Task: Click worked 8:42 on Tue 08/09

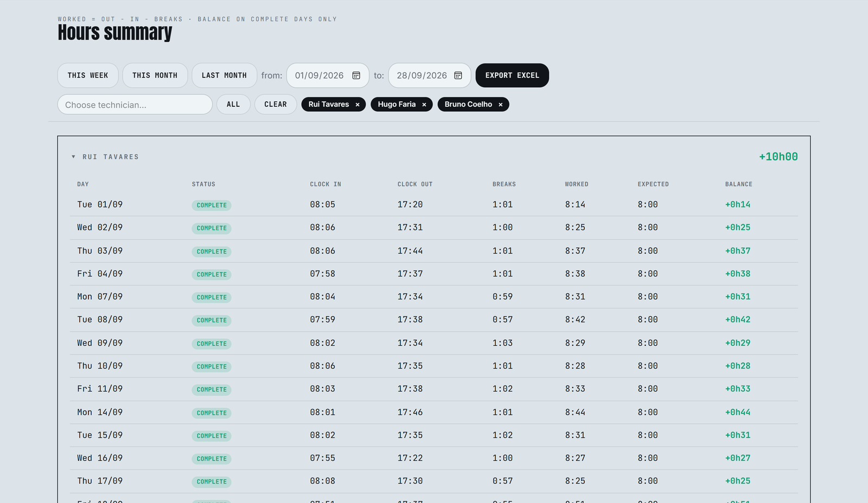Action: [x=575, y=320]
